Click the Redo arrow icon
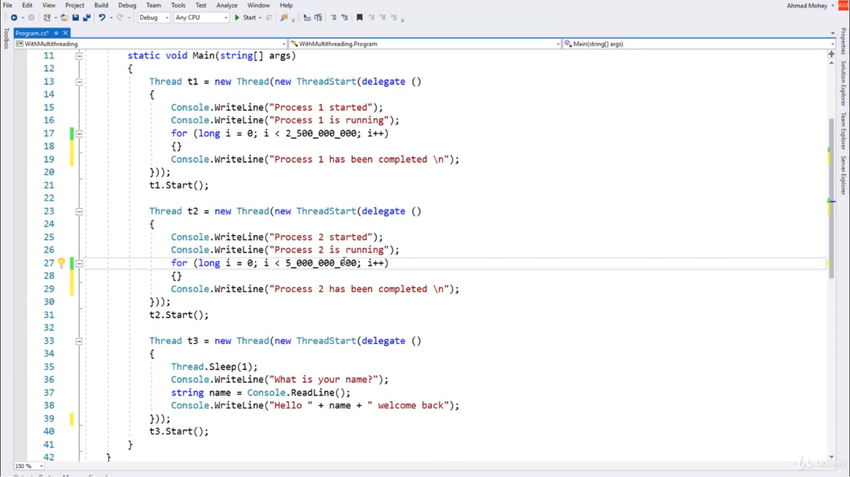Image resolution: width=850 pixels, height=477 pixels. click(x=120, y=17)
